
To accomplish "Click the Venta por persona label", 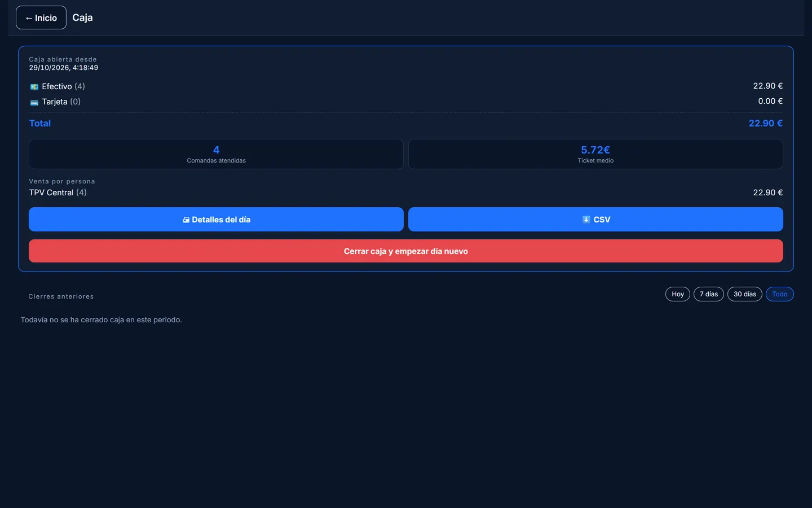I will (62, 181).
